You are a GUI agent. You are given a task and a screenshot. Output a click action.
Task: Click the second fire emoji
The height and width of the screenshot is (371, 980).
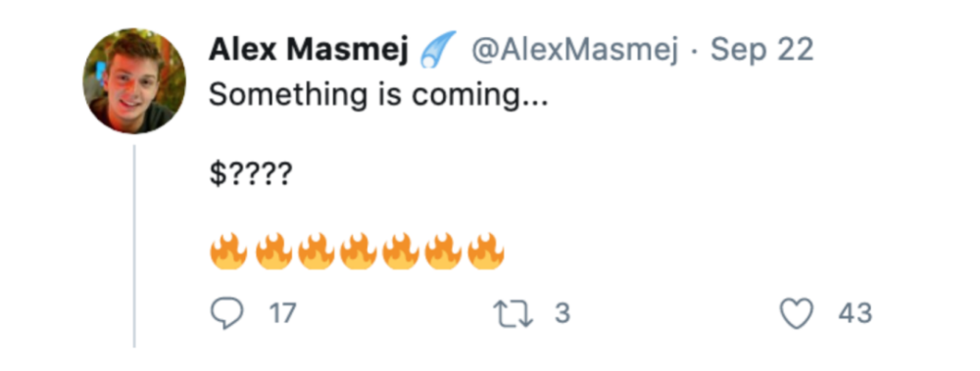pos(273,251)
